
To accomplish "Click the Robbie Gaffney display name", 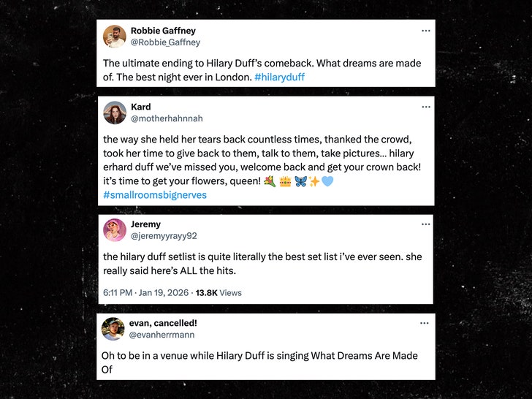I will 163,31.
